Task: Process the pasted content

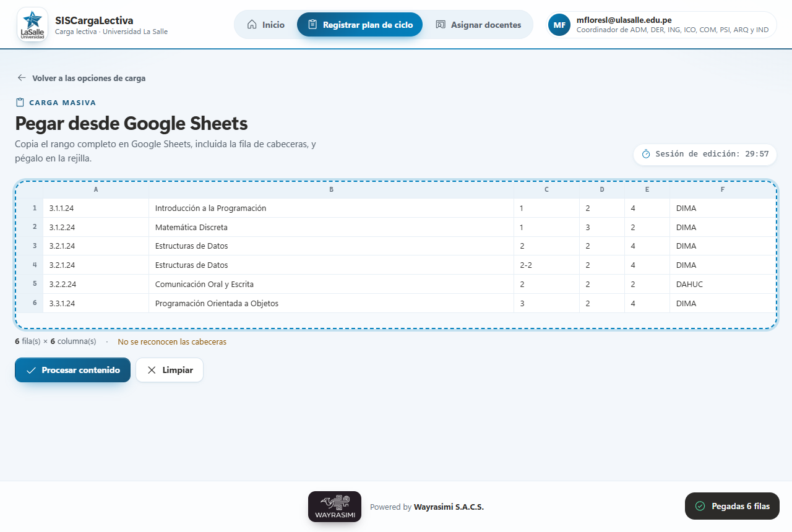Action: [72, 370]
